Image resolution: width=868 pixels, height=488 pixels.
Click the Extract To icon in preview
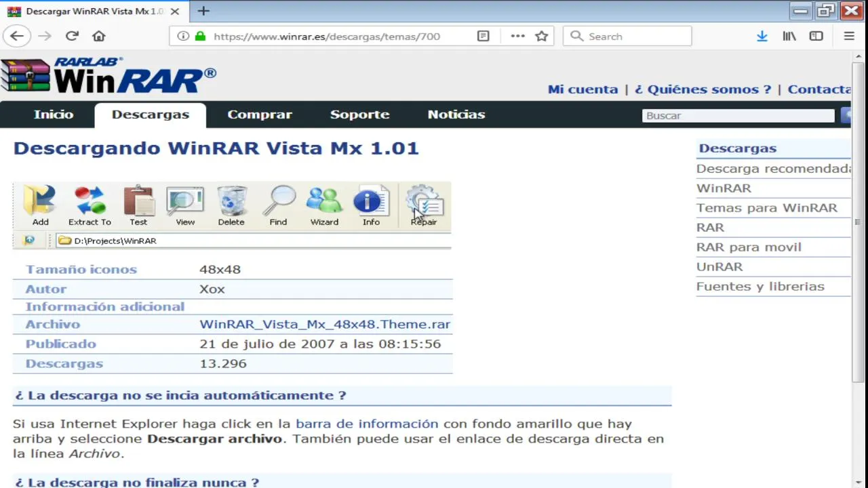[90, 206]
